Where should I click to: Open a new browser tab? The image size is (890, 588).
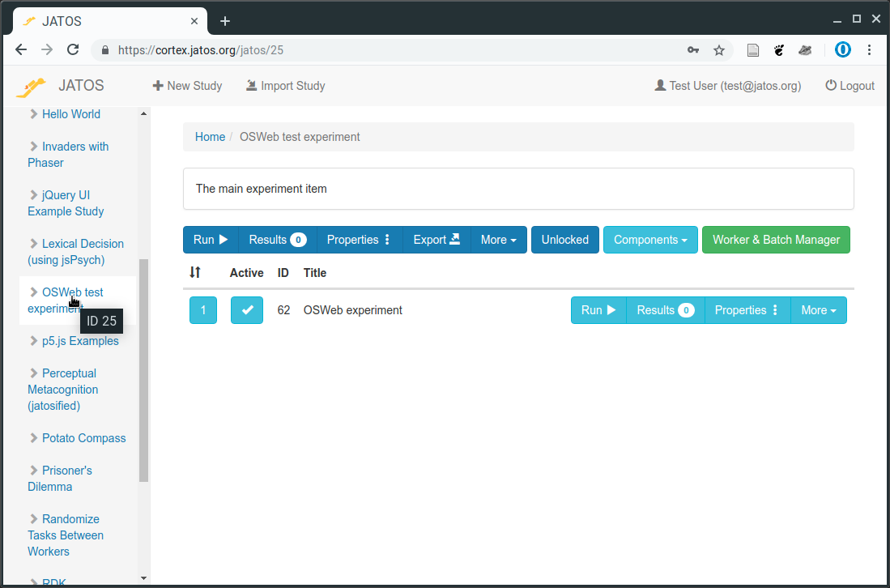pyautogui.click(x=225, y=22)
